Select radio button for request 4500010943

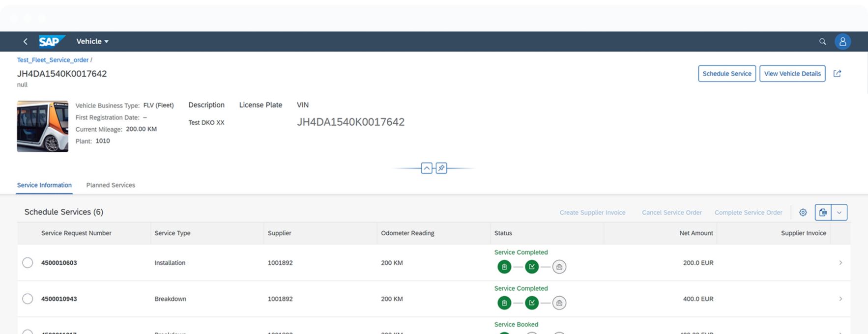pos(28,299)
